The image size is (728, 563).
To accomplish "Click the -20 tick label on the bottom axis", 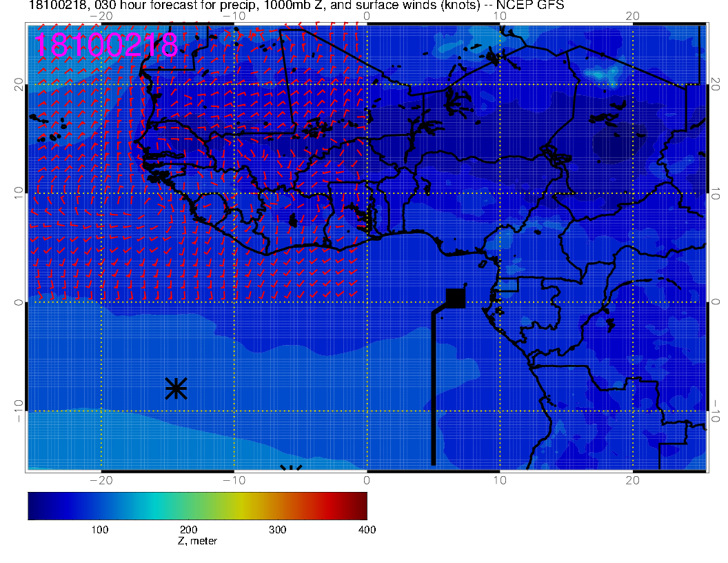I will pos(101,480).
